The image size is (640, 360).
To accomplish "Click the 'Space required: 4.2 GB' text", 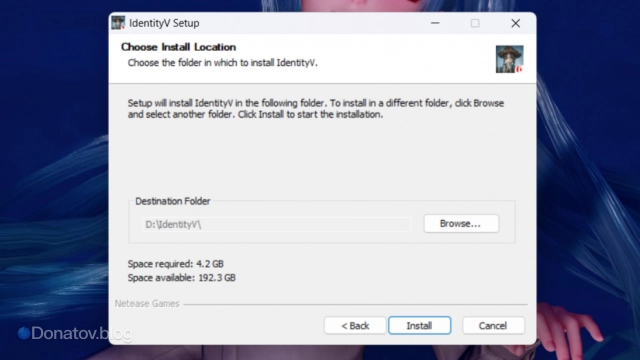I will click(176, 264).
